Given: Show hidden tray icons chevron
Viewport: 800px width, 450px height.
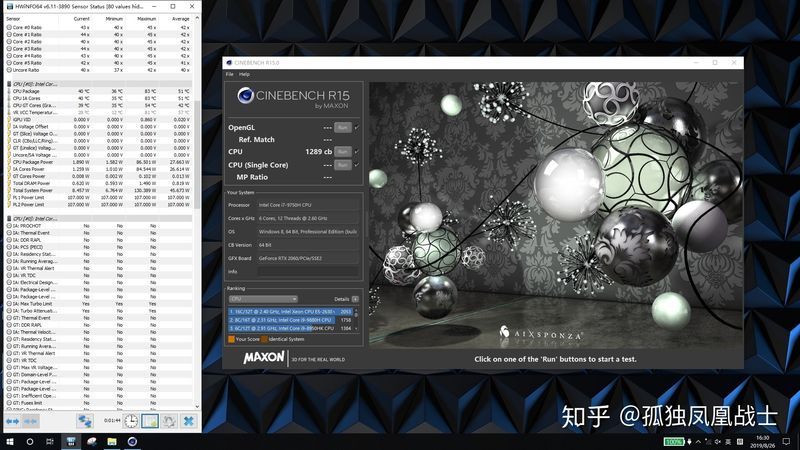Looking at the screenshot, I should (x=698, y=441).
